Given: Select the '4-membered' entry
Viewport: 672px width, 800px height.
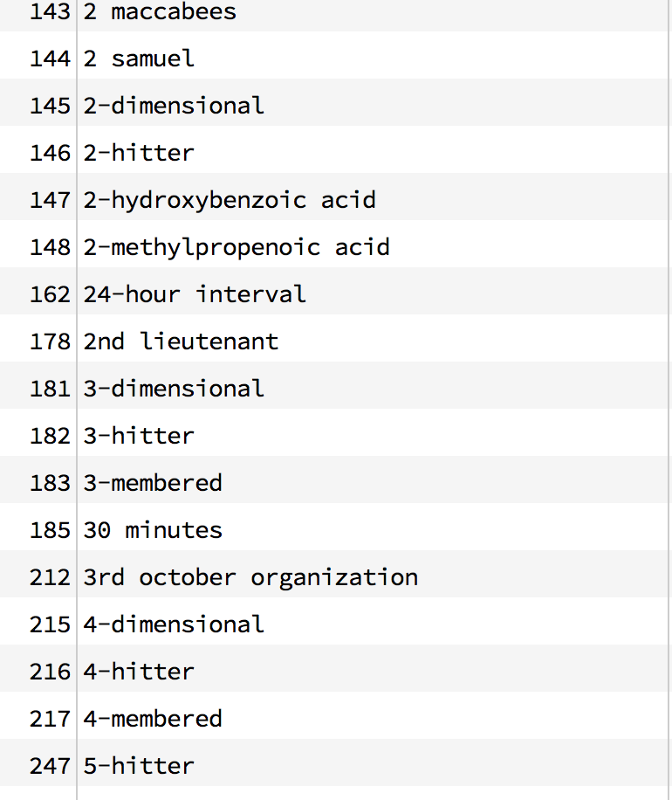Looking at the screenshot, I should (x=334, y=715).
